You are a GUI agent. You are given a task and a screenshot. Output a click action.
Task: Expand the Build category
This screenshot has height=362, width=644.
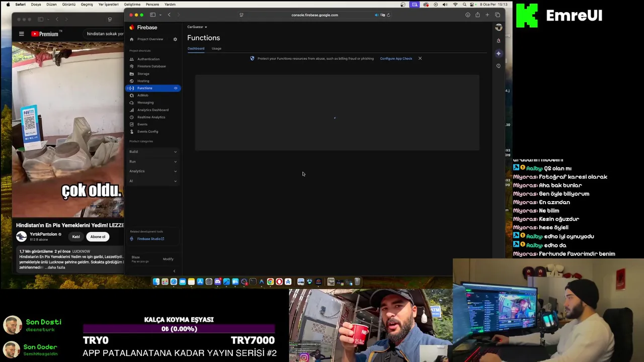coord(153,151)
